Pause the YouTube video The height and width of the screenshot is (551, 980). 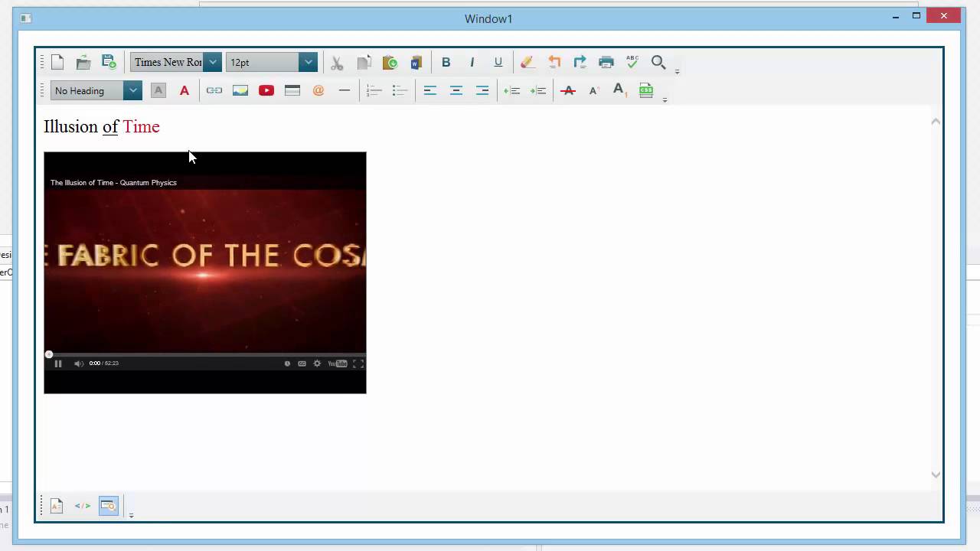[58, 364]
